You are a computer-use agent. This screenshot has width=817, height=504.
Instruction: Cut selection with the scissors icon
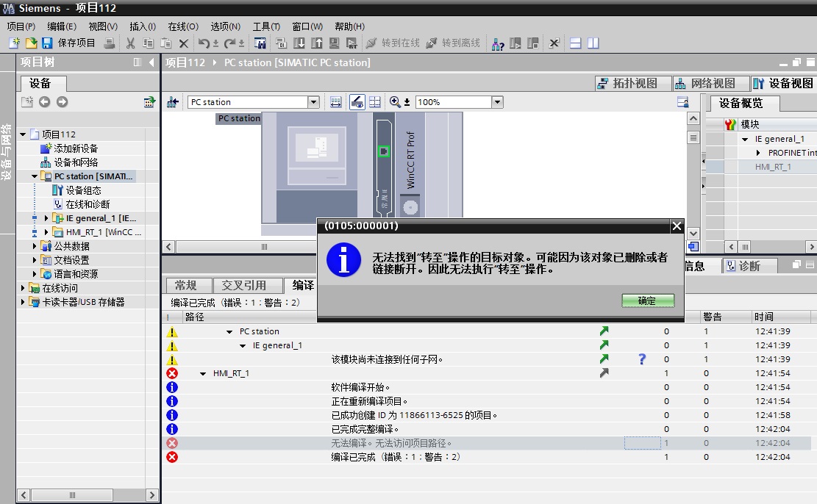[x=131, y=43]
